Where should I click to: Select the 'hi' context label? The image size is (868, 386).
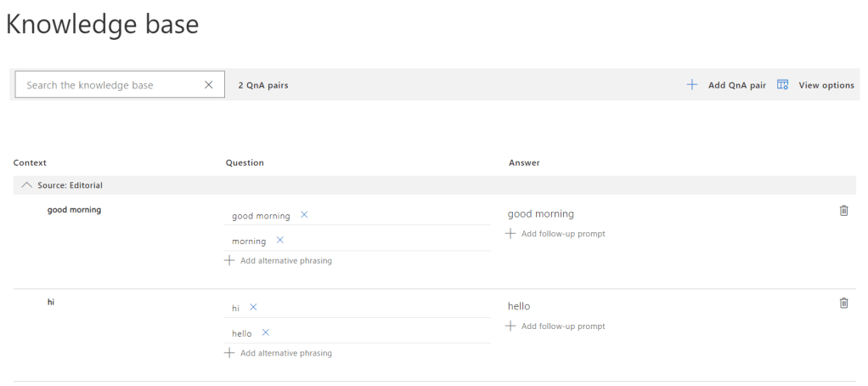click(51, 302)
